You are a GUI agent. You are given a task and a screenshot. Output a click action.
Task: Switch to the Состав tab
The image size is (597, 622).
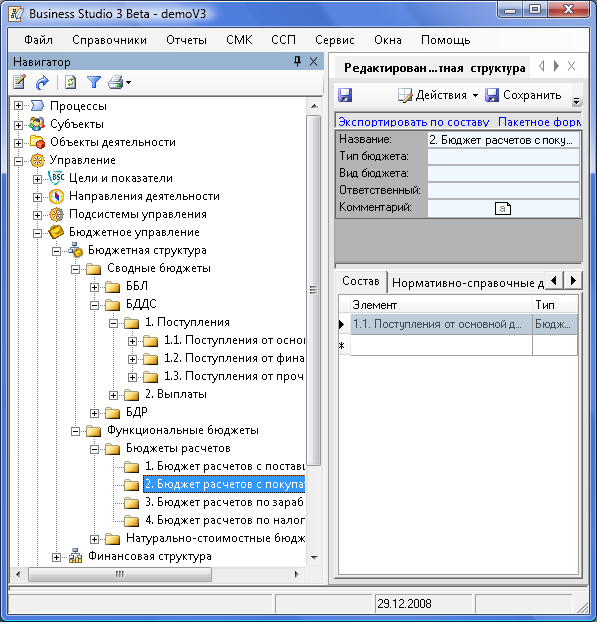[361, 281]
